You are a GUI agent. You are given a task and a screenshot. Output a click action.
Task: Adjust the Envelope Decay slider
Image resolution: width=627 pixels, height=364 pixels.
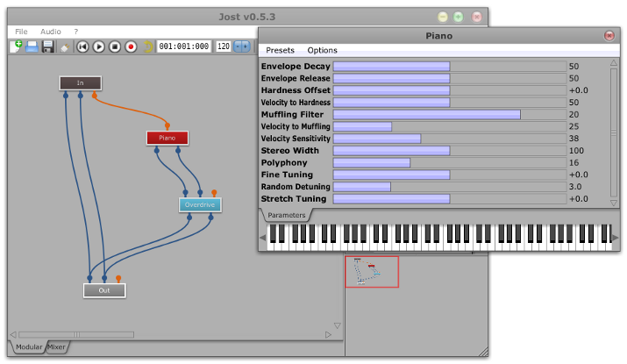[450, 66]
